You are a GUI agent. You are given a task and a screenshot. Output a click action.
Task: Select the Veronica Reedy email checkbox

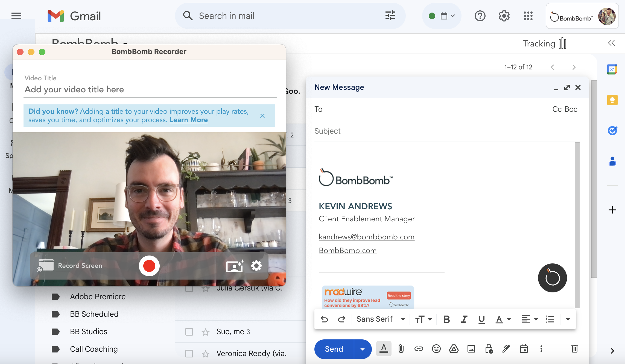coord(189,354)
